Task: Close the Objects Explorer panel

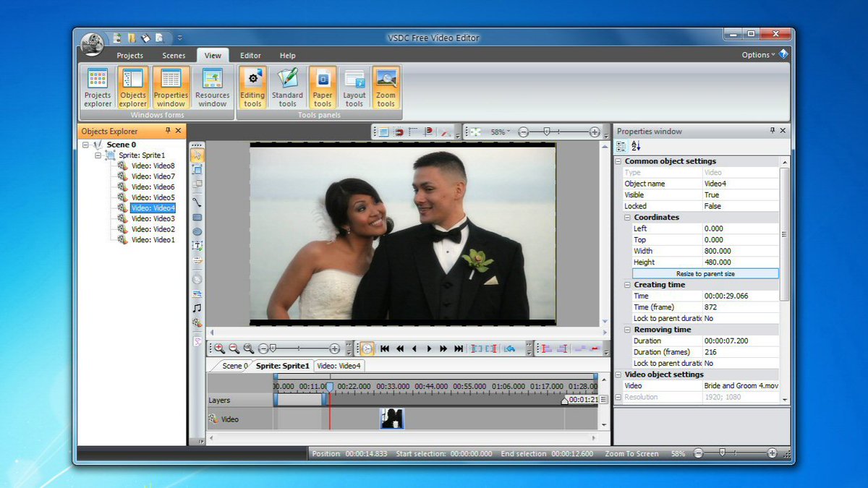Action: click(x=179, y=131)
